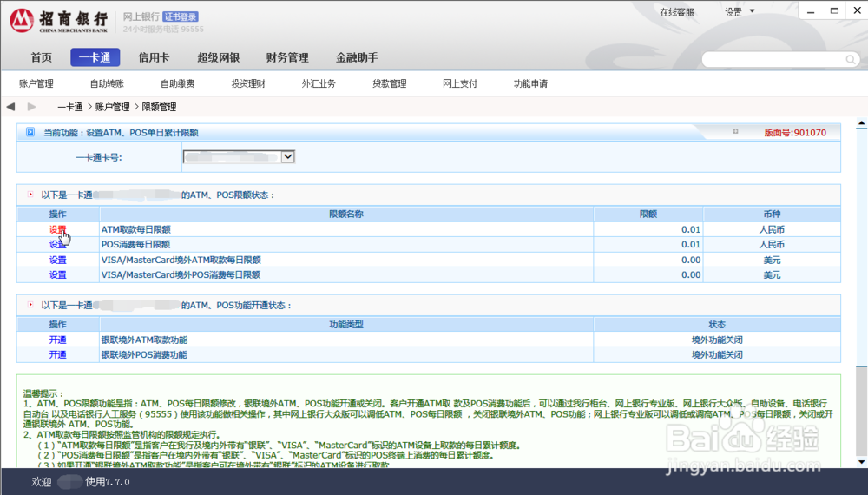The width and height of the screenshot is (868, 495).
Task: Click the 状态 column header
Action: coord(717,324)
